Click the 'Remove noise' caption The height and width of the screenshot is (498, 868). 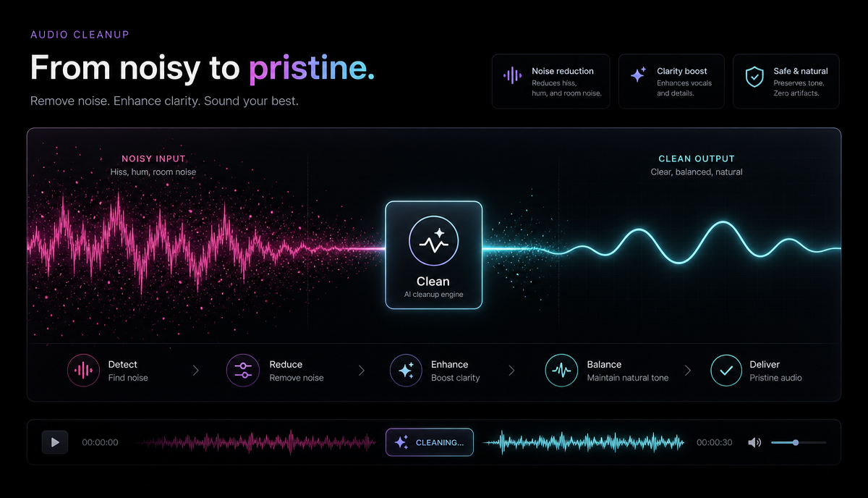coord(297,378)
